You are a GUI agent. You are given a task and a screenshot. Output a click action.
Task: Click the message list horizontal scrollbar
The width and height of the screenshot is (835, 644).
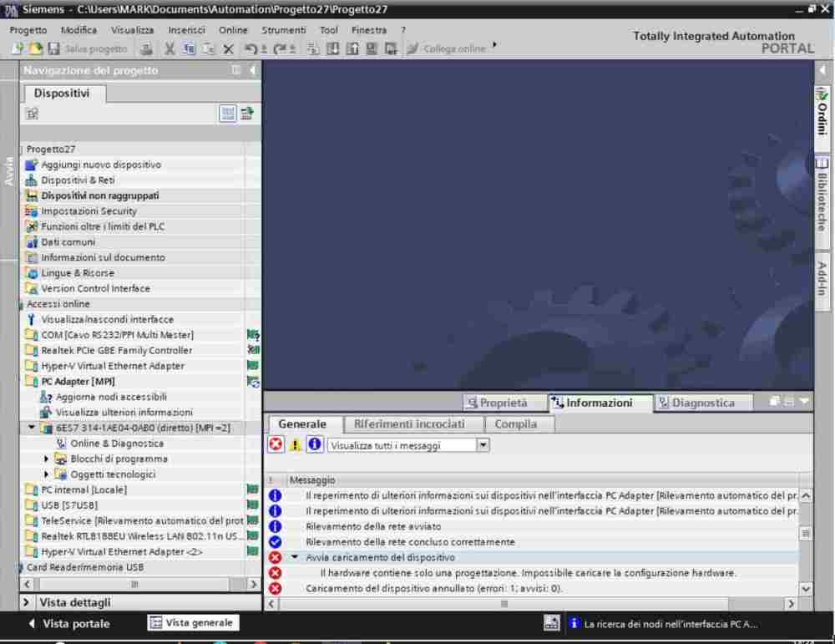pos(504,604)
